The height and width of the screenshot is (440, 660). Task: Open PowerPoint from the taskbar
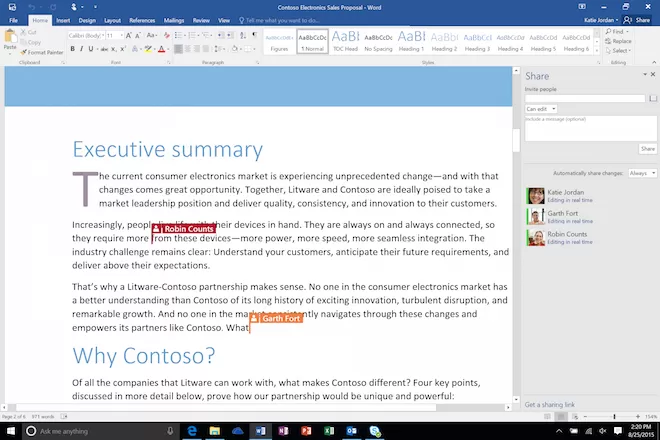pyautogui.click(x=306, y=431)
